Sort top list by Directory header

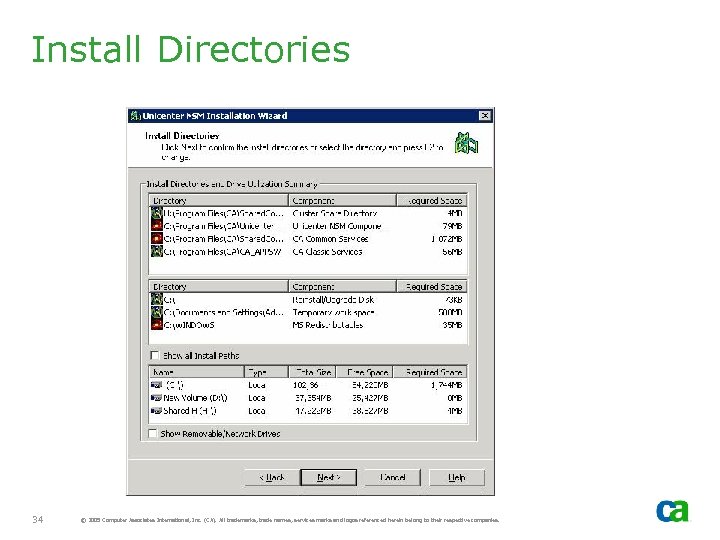219,201
